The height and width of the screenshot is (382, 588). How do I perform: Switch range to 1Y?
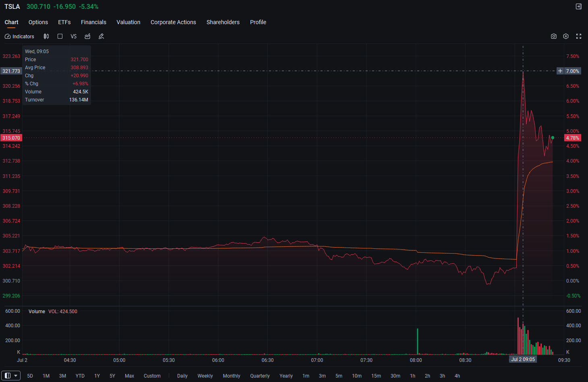(97, 376)
